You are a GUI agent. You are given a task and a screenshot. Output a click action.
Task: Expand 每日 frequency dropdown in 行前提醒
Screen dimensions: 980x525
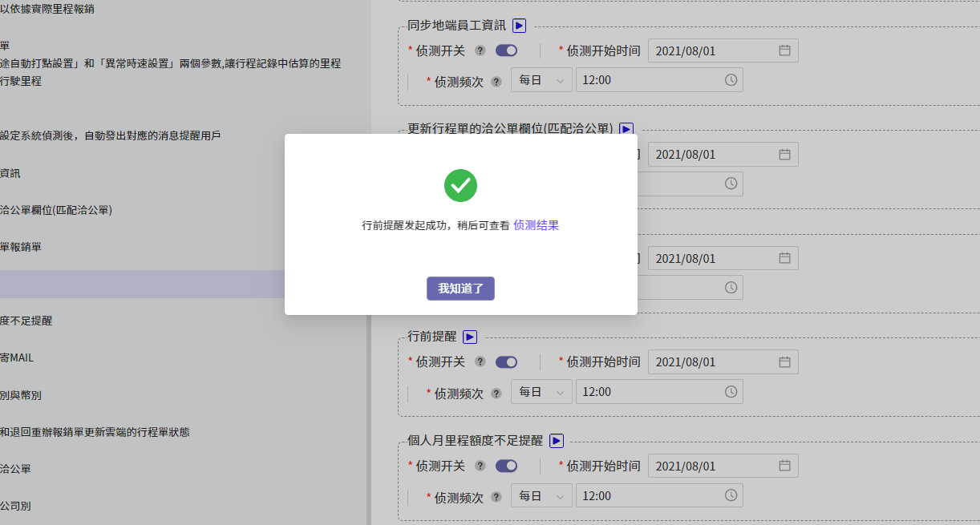point(541,392)
